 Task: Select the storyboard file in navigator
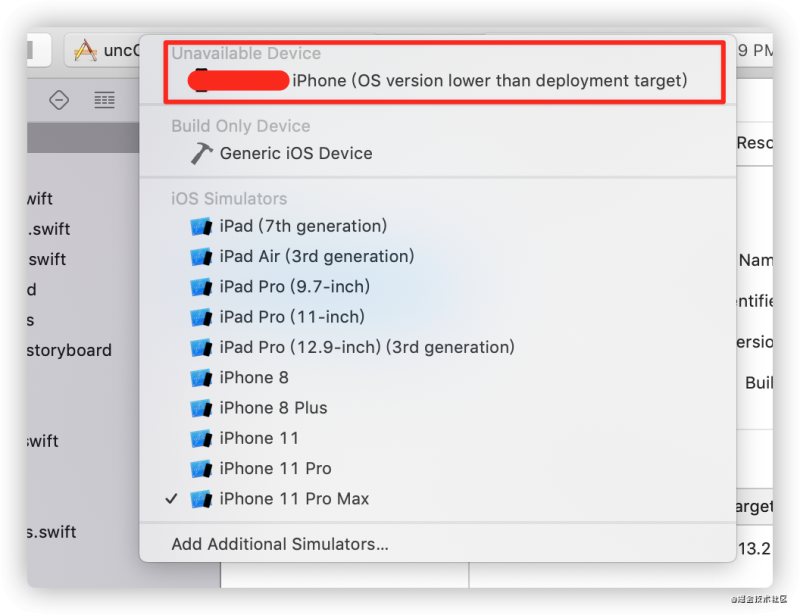[x=69, y=351]
